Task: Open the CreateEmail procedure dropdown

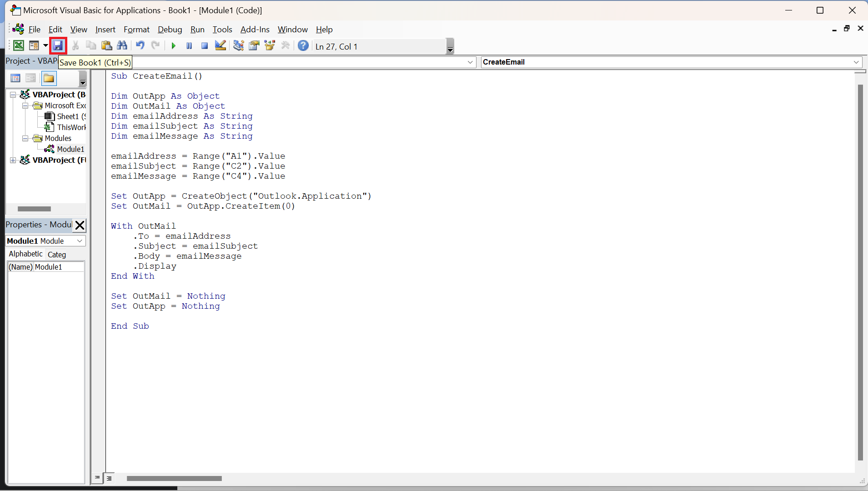Action: (856, 62)
